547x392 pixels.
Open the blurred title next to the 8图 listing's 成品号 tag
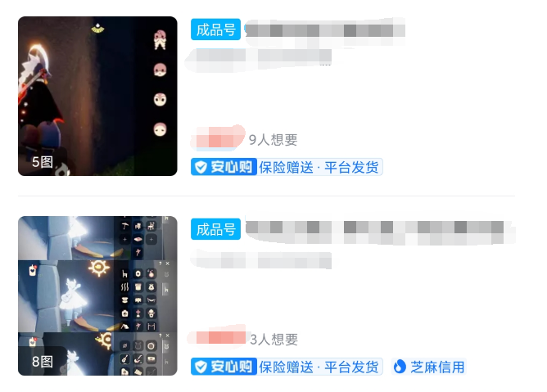380,231
